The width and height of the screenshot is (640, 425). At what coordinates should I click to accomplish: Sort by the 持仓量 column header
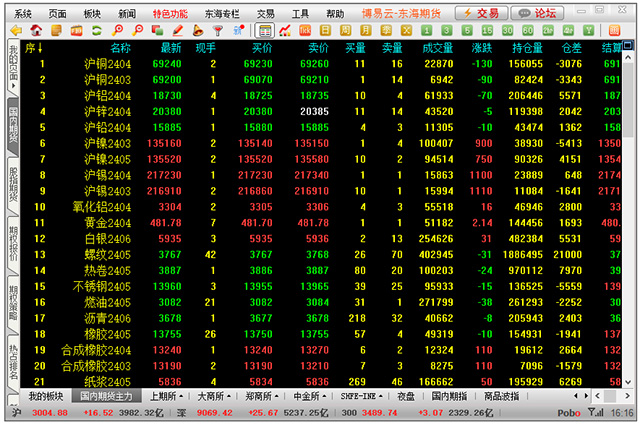(527, 48)
